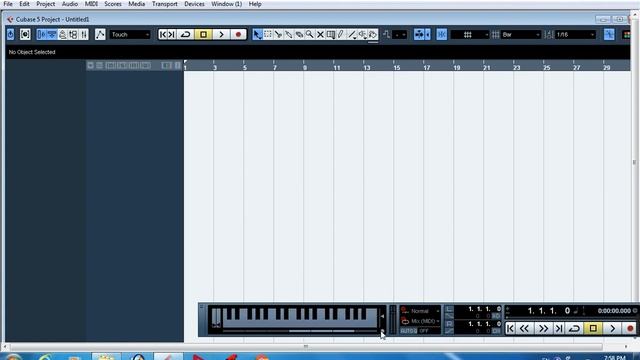Open the Bar grid type dropdown

pos(521,35)
